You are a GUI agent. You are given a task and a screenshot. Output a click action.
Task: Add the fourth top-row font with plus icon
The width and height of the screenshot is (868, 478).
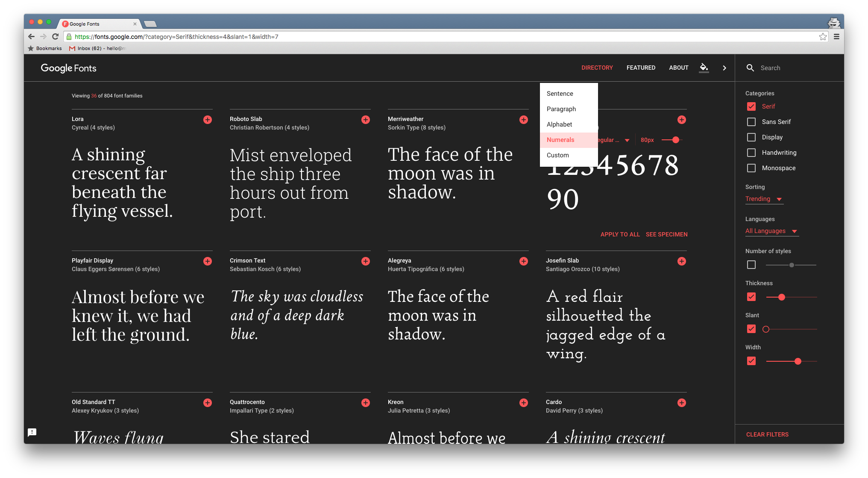pyautogui.click(x=682, y=120)
